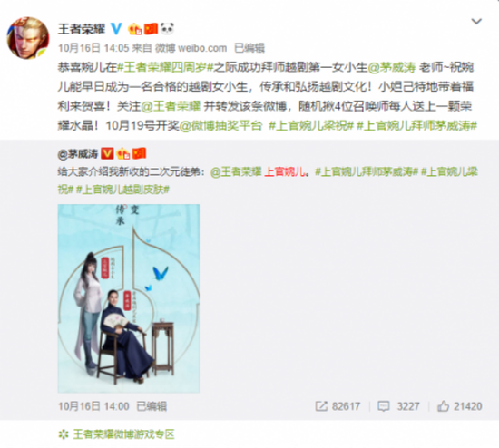
Task: Click the blue V verified badge
Action: coord(116,29)
